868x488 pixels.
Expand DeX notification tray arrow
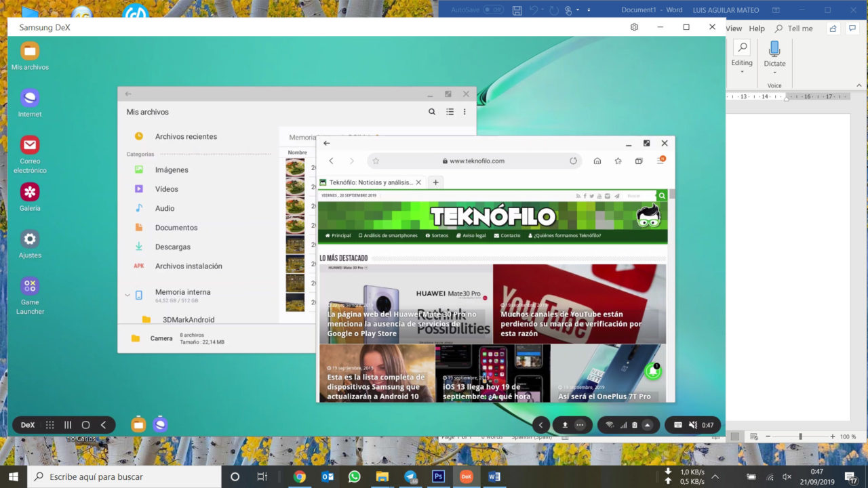(648, 425)
